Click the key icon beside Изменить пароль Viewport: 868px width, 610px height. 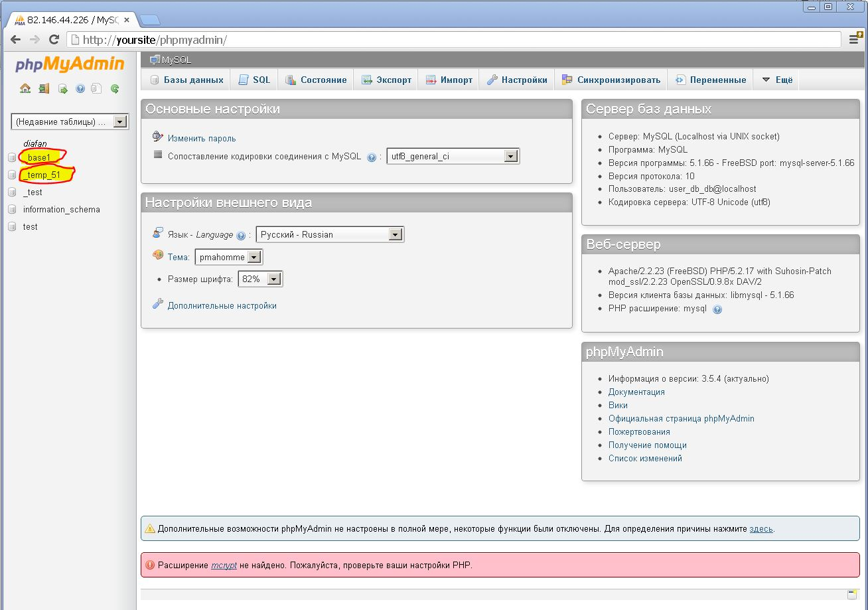157,137
